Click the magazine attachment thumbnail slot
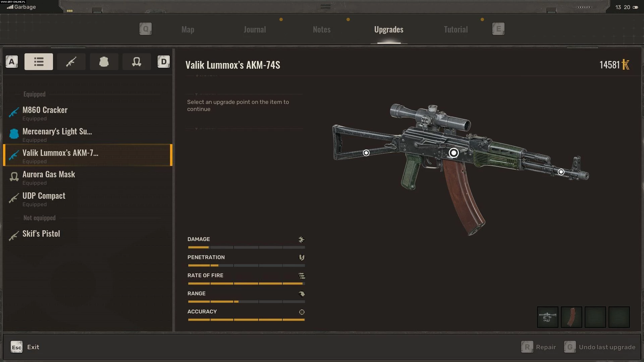This screenshot has height=362, width=644. (571, 317)
